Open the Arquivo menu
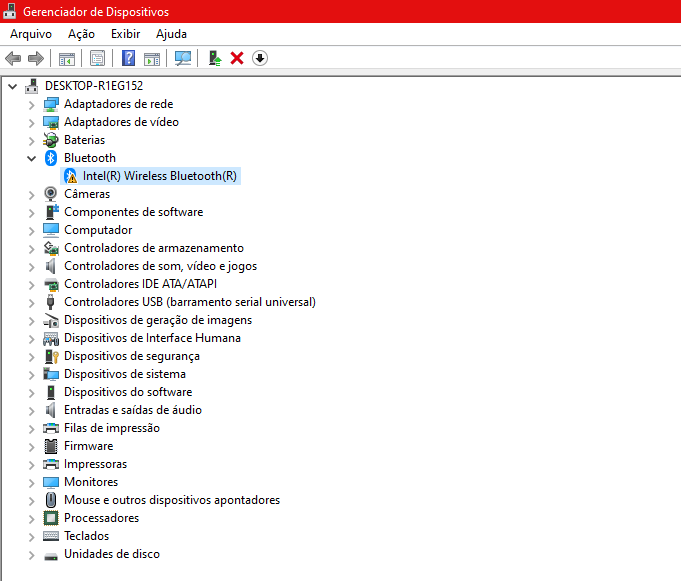Screen dimensions: 681x581 pos(31,34)
